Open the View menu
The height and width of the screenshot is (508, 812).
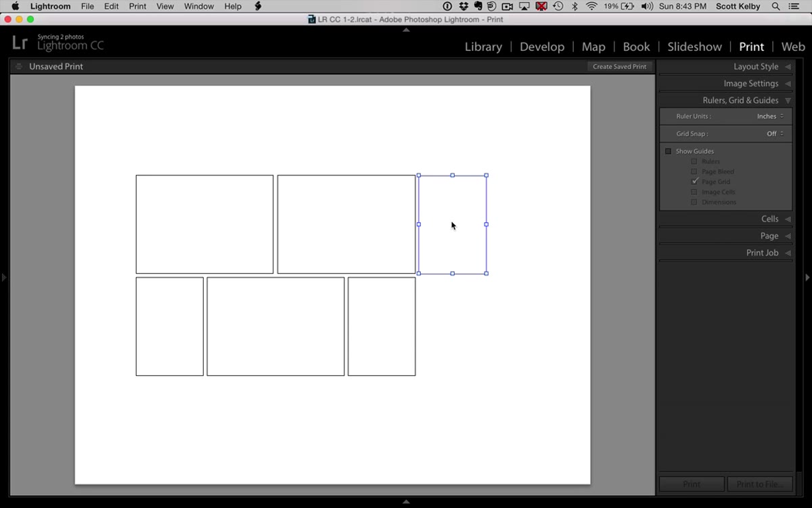(165, 6)
